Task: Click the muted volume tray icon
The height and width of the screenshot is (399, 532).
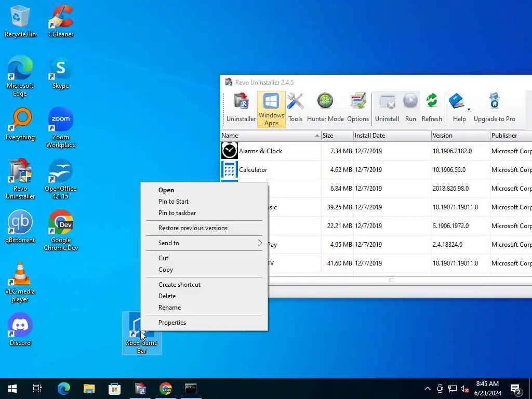Action: pos(465,389)
